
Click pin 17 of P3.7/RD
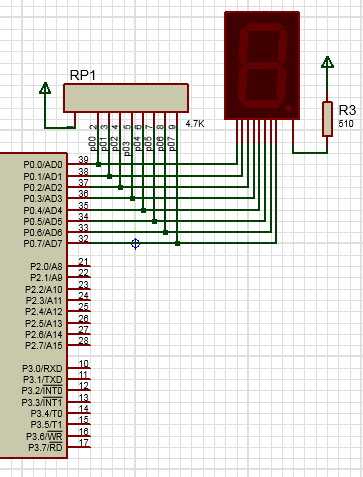[83, 443]
